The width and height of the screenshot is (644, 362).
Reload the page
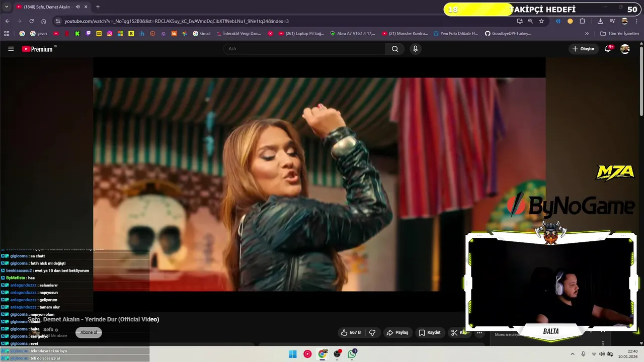pyautogui.click(x=31, y=21)
